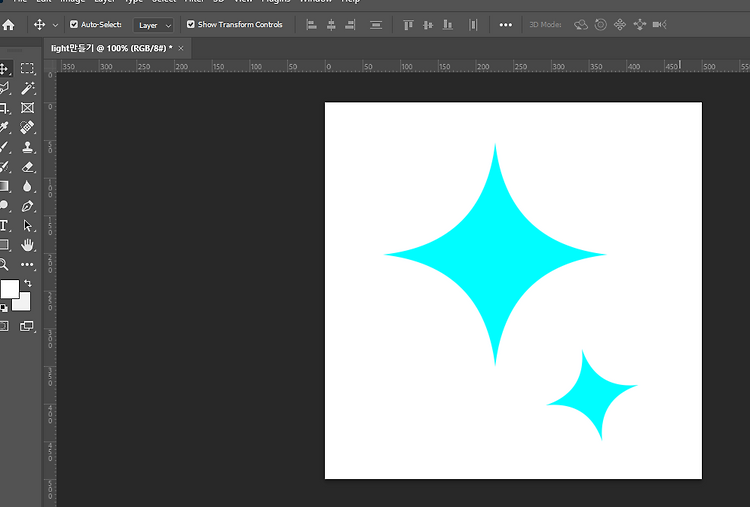This screenshot has width=750, height=507.
Task: Reset to default foreground and background colors
Action: coord(4,308)
